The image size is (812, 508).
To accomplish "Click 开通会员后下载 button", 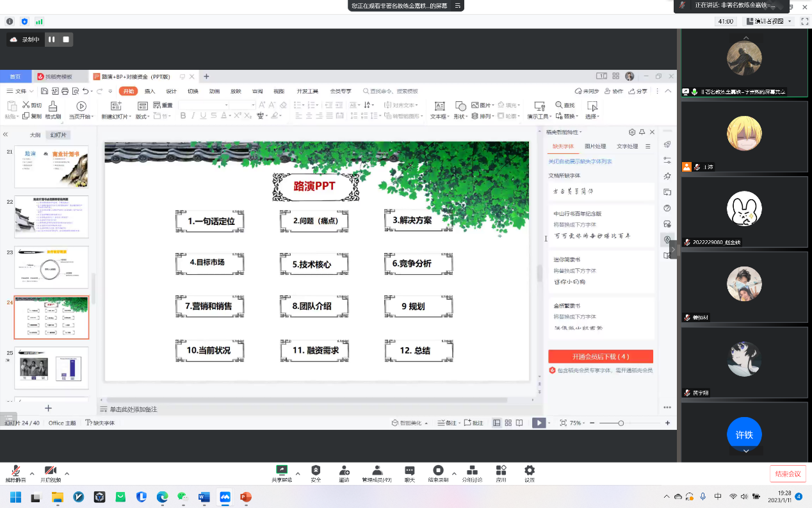I will (x=600, y=356).
